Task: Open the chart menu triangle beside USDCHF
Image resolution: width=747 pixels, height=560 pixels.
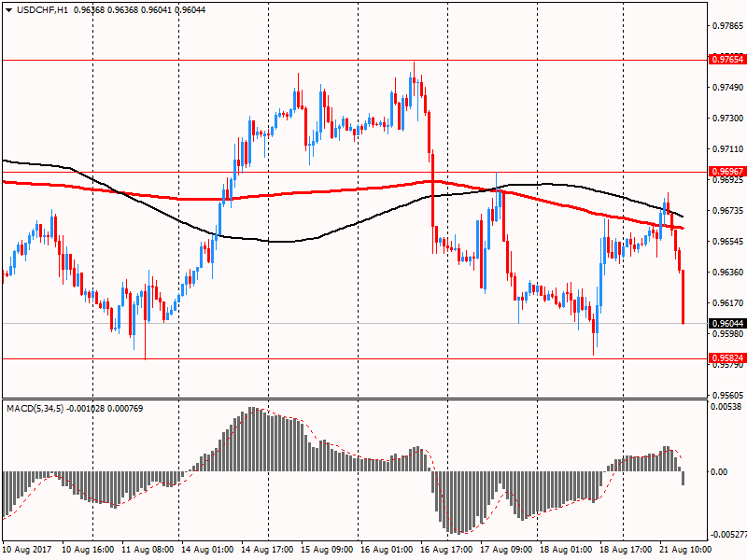Action: [8, 10]
